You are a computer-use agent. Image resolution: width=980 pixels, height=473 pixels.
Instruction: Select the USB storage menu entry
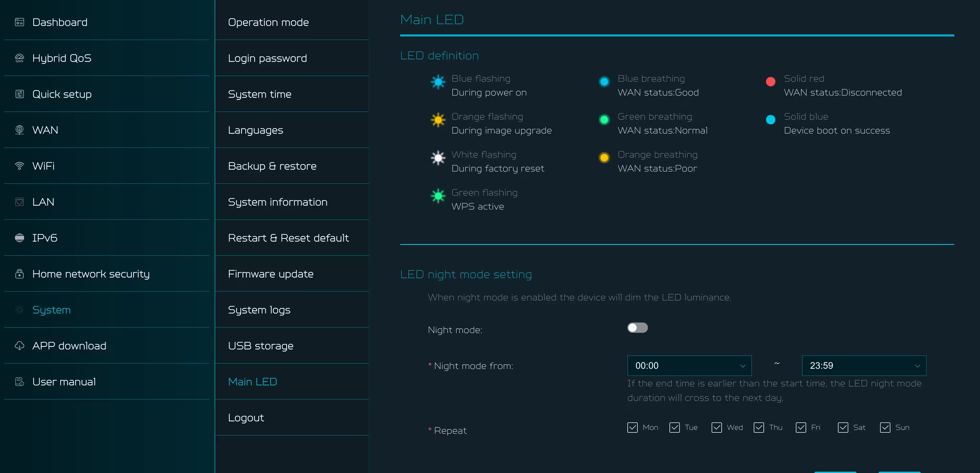[x=261, y=346]
